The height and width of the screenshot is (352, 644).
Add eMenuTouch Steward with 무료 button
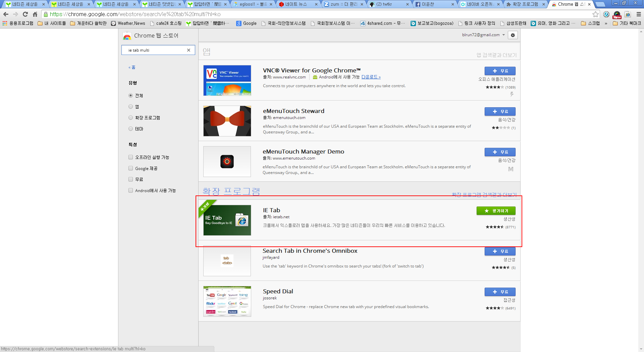click(x=500, y=111)
